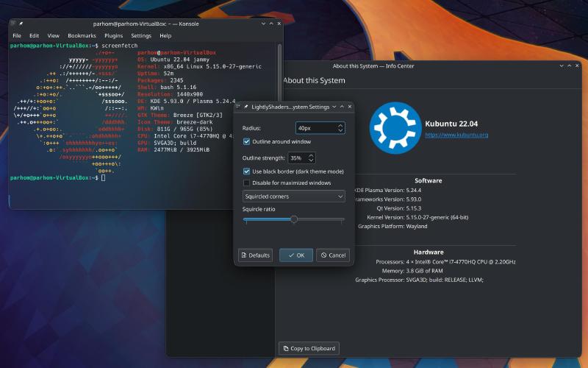The height and width of the screenshot is (368, 588).
Task: Click the Kubuntu logo in Info Center
Action: (394, 128)
